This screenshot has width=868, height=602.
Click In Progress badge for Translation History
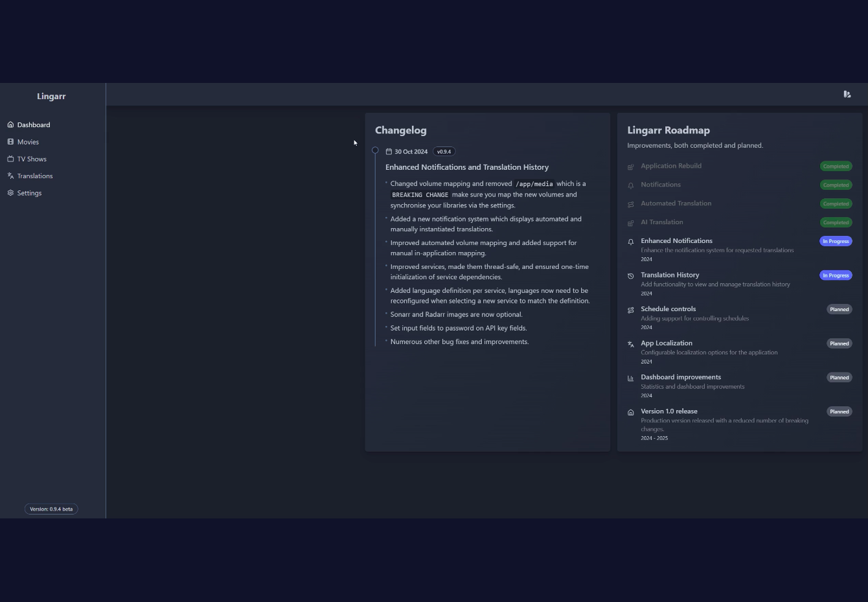(836, 275)
